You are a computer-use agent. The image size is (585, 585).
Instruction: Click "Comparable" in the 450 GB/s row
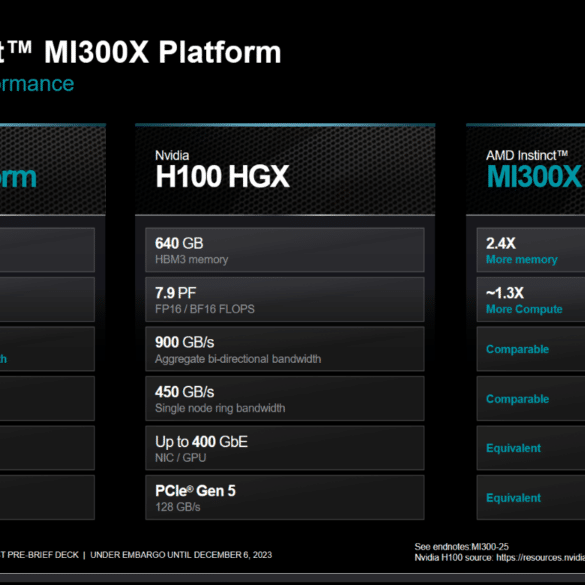pyautogui.click(x=517, y=399)
